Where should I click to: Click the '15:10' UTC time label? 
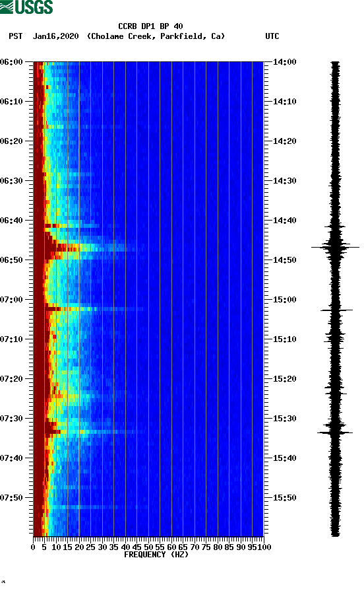[x=285, y=339]
